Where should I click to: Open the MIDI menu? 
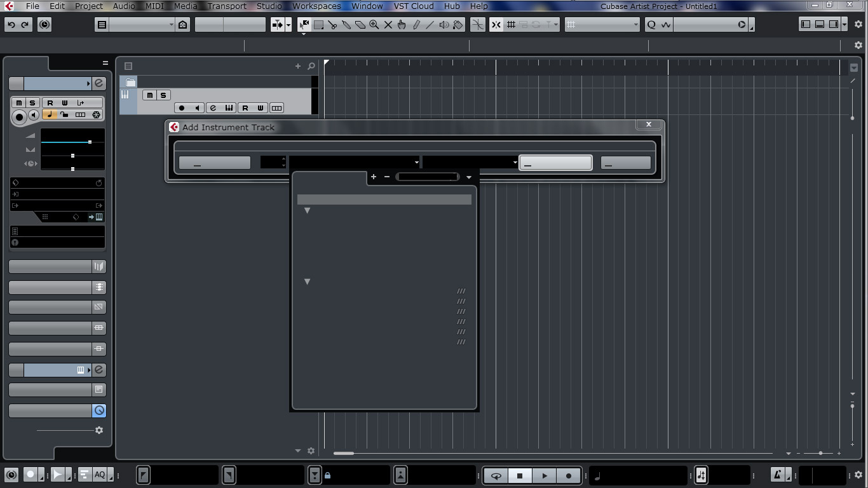point(154,6)
